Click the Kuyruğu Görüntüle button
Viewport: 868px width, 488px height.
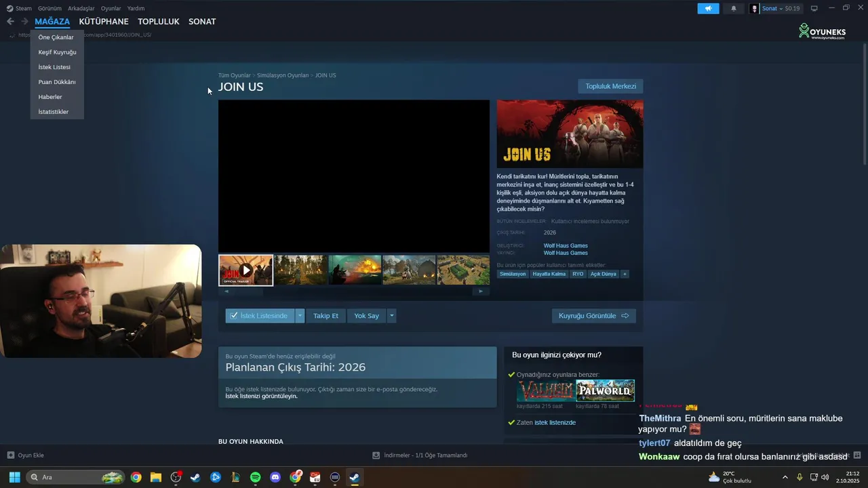click(593, 316)
